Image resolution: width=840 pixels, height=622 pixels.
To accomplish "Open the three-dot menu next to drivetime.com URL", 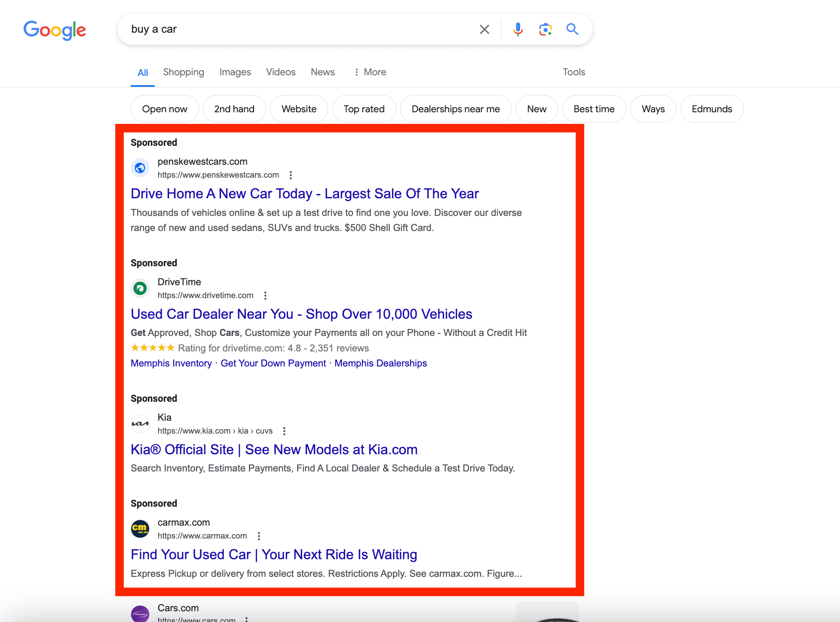I will [265, 296].
